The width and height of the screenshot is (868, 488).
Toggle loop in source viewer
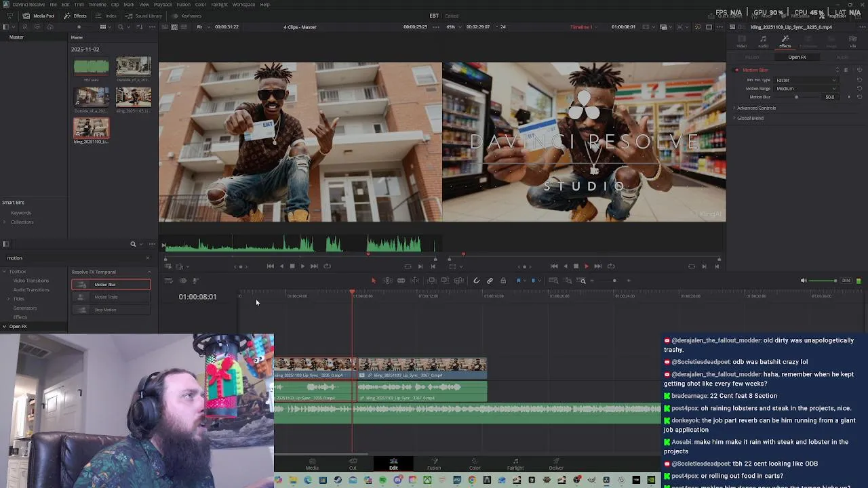point(327,266)
